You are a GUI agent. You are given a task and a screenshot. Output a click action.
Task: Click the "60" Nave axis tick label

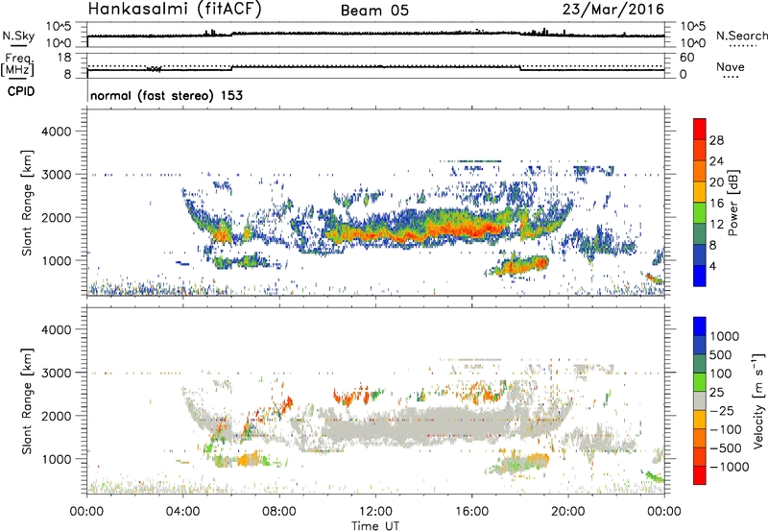(687, 58)
